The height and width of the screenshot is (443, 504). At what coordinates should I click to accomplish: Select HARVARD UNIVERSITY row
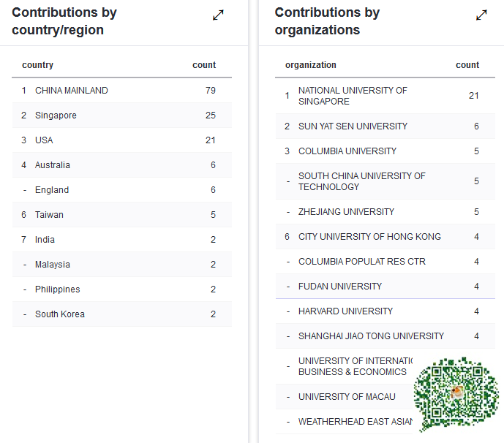pos(385,311)
